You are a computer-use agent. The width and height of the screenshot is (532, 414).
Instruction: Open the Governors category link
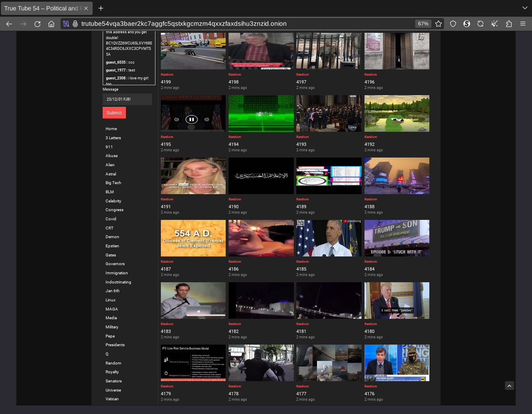coord(115,264)
